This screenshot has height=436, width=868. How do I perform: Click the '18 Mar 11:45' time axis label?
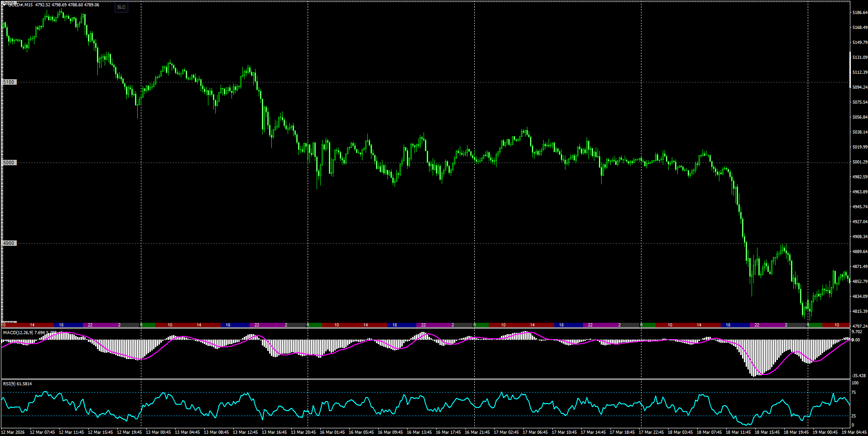click(738, 432)
